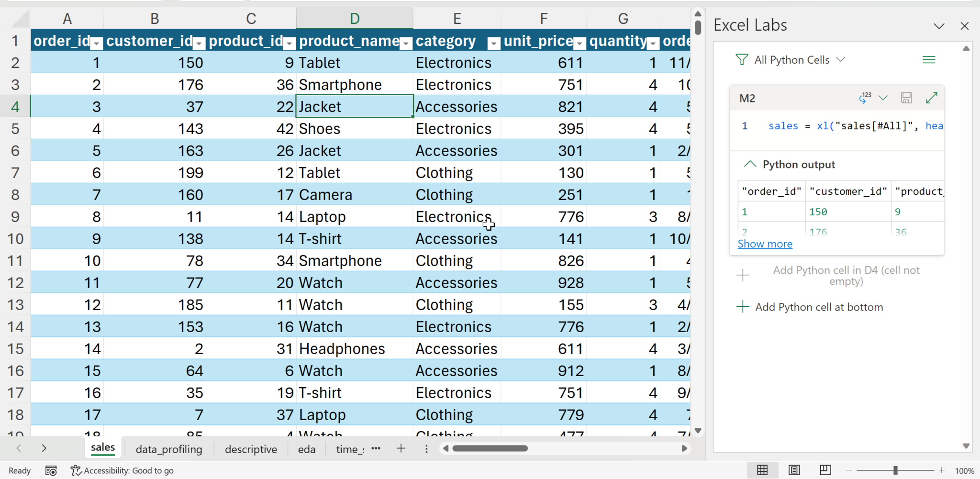Save the M2 Python cell with disk icon
This screenshot has width=980, height=479.
point(906,98)
